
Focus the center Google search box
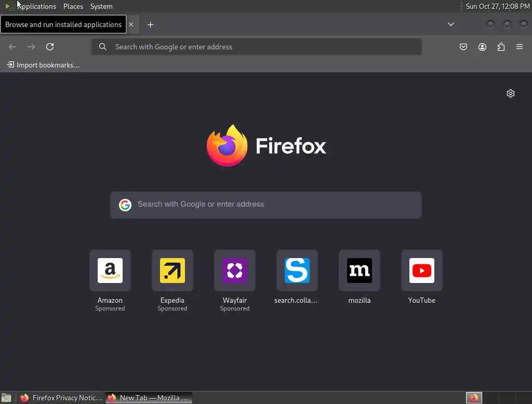click(266, 205)
